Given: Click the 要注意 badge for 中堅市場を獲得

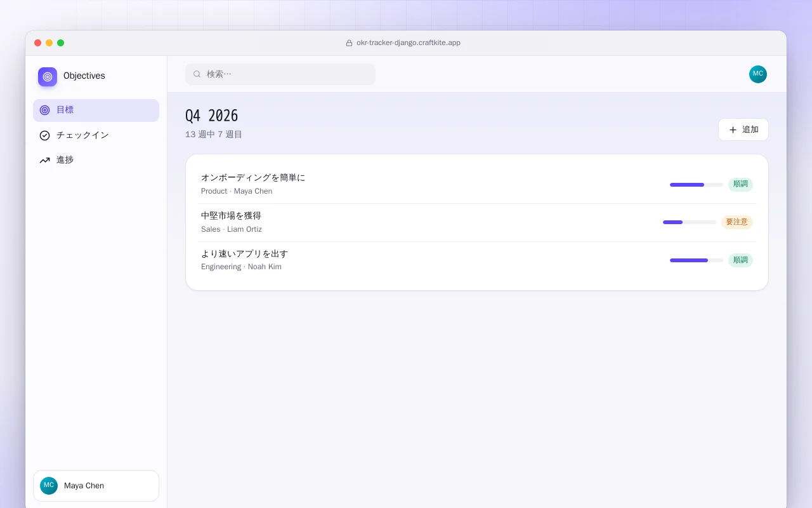Looking at the screenshot, I should pyautogui.click(x=737, y=222).
